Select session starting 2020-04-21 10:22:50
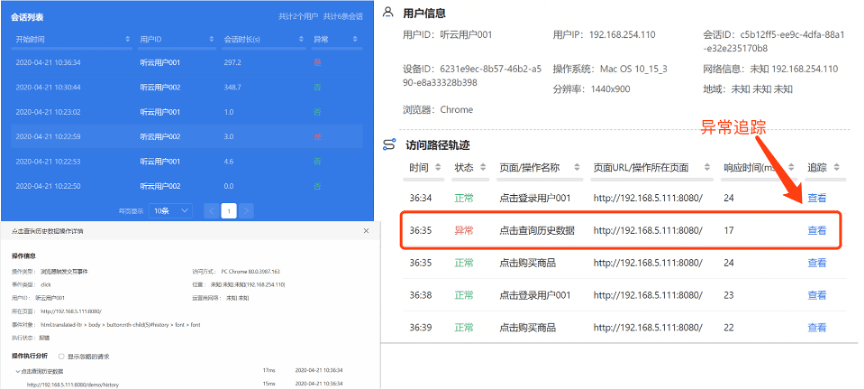This screenshot has height=389, width=864. pos(187,186)
